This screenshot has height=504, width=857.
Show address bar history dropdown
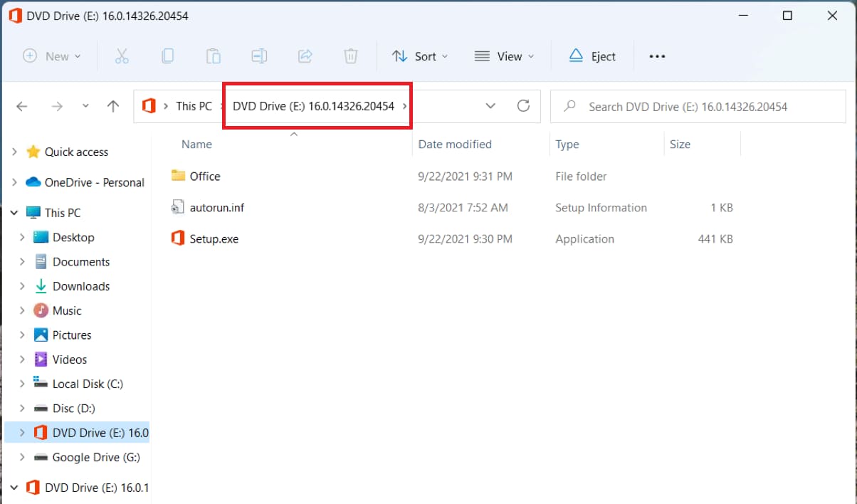(490, 106)
